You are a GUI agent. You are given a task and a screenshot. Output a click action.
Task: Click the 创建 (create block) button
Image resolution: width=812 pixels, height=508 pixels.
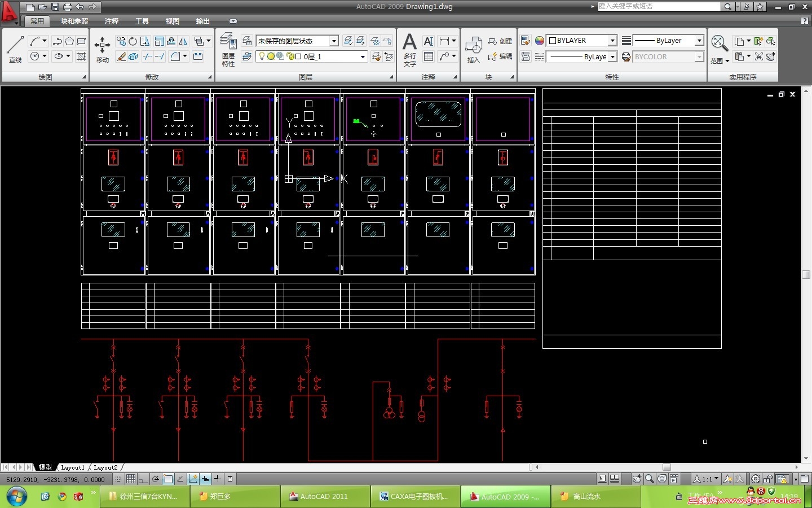click(500, 41)
